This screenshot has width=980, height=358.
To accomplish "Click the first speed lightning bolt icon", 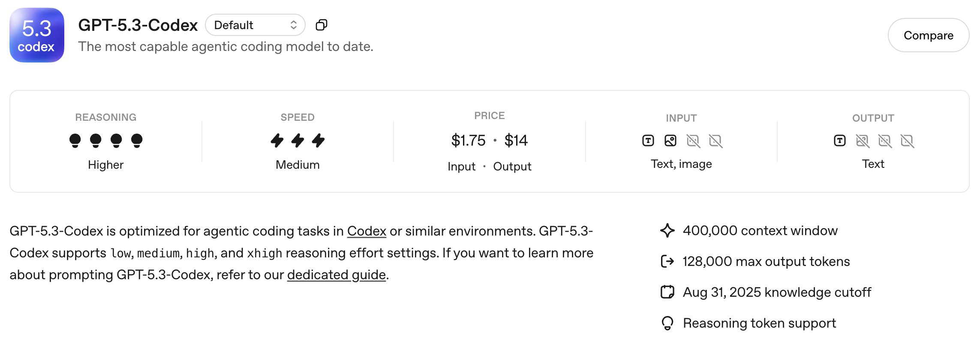I will click(x=277, y=140).
